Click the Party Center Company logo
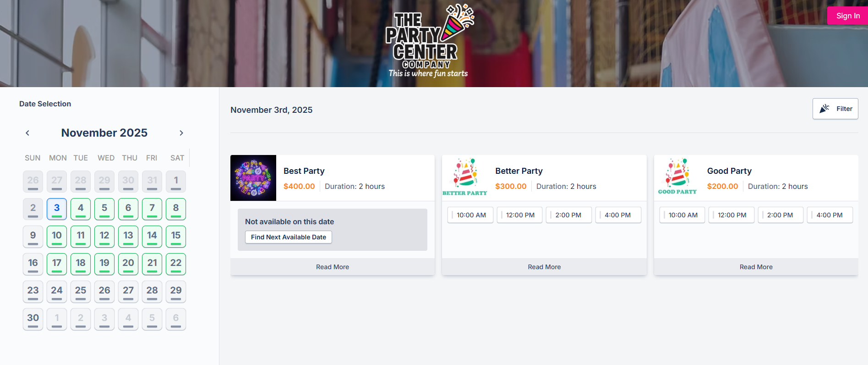 [429, 42]
